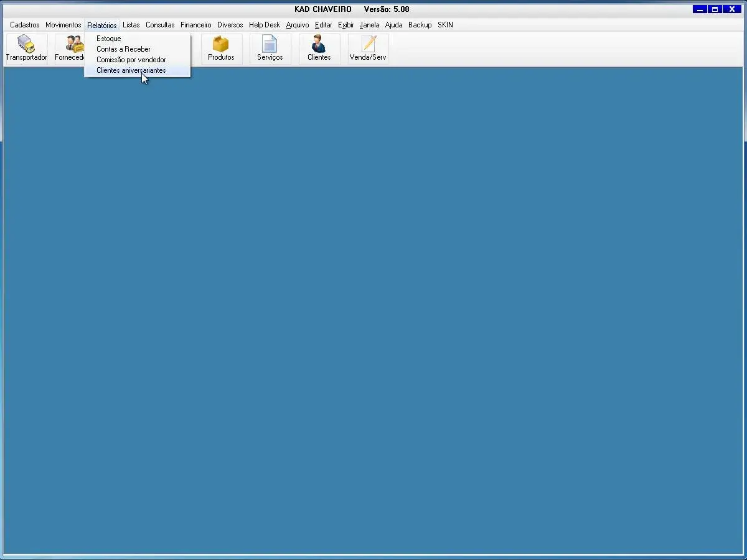747x560 pixels.
Task: Open the SKIN menu
Action: pos(445,25)
